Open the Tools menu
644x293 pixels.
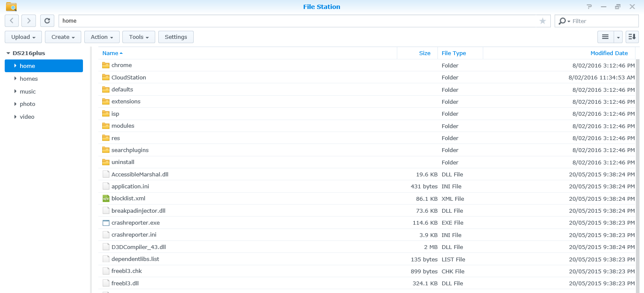(138, 37)
